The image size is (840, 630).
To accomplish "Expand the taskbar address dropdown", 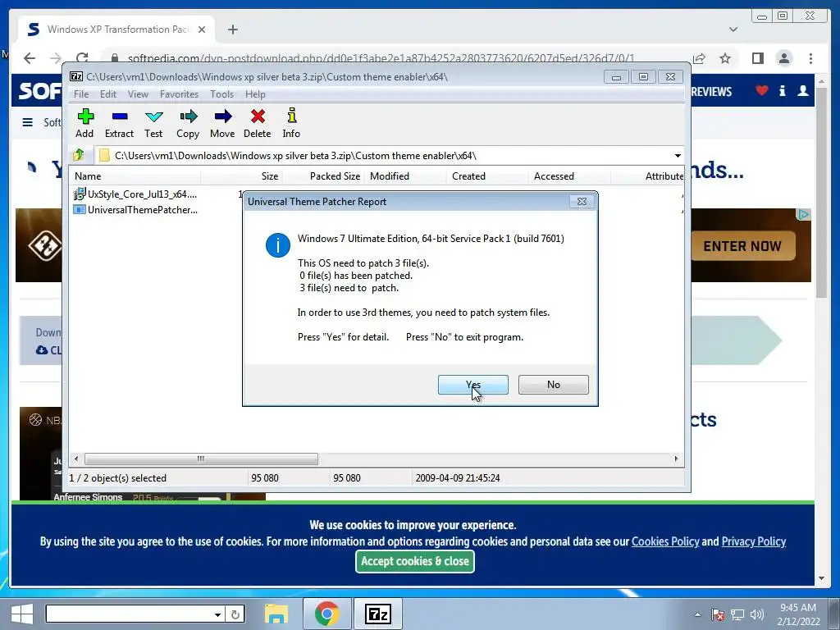I will point(217,614).
